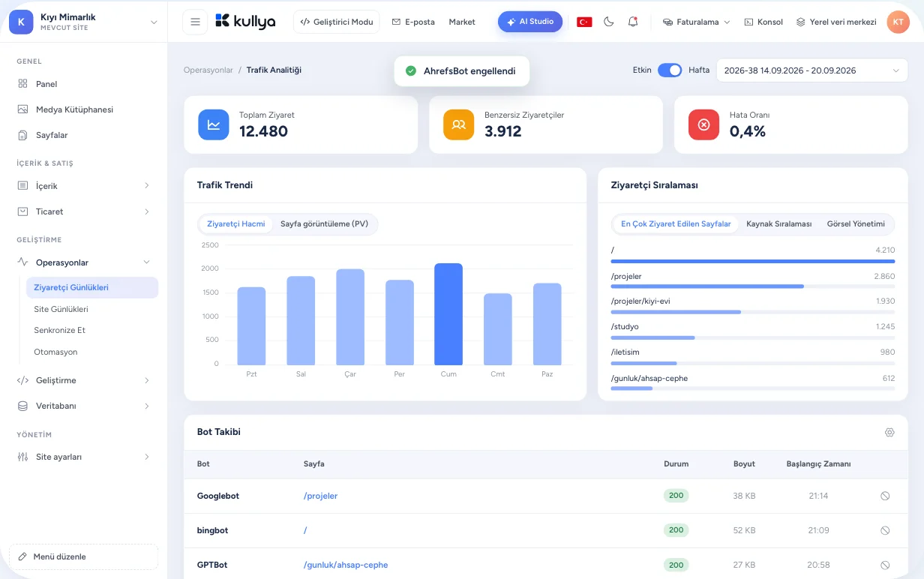
Task: Open Senkronize Et submenu item
Action: pyautogui.click(x=92, y=330)
